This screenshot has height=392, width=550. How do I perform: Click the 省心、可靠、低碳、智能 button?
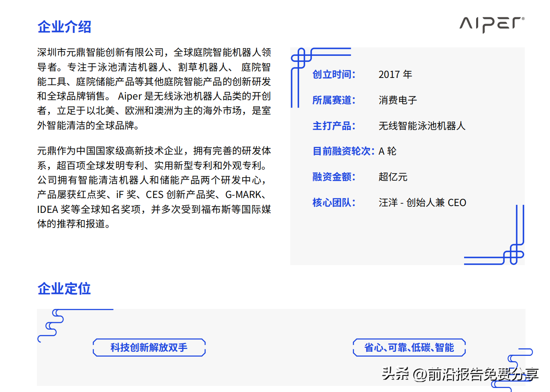click(409, 347)
